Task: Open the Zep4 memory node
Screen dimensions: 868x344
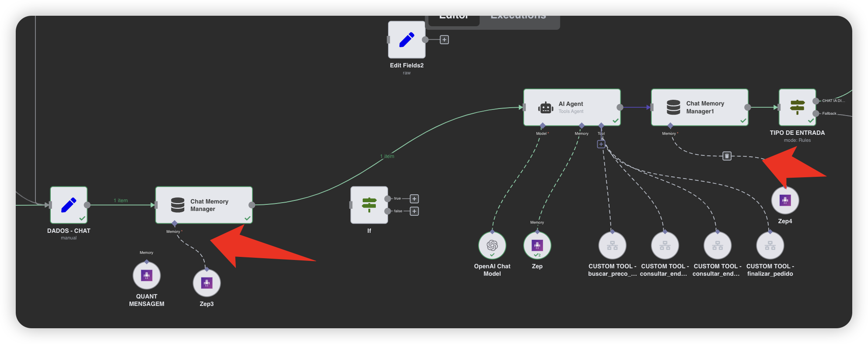Action: click(x=785, y=200)
